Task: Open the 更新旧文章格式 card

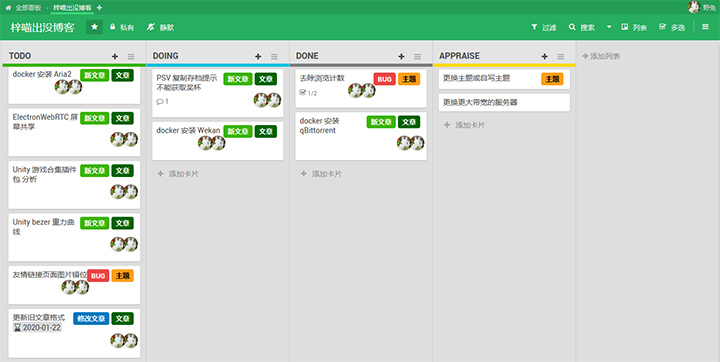Action: pyautogui.click(x=74, y=333)
